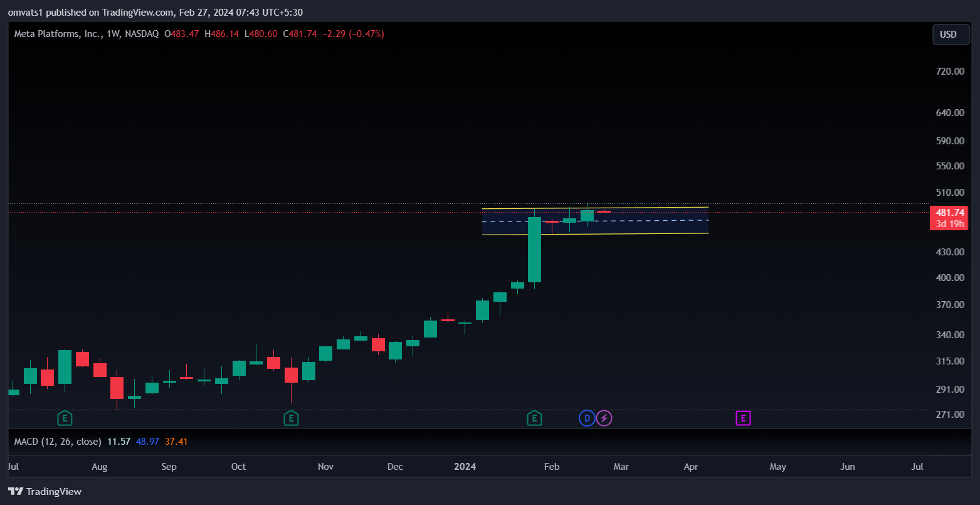The width and height of the screenshot is (980, 505).
Task: Click the earnings marker below August
Action: tap(65, 418)
